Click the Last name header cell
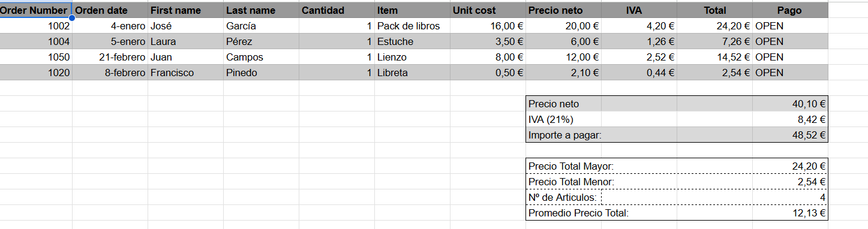 tap(262, 10)
